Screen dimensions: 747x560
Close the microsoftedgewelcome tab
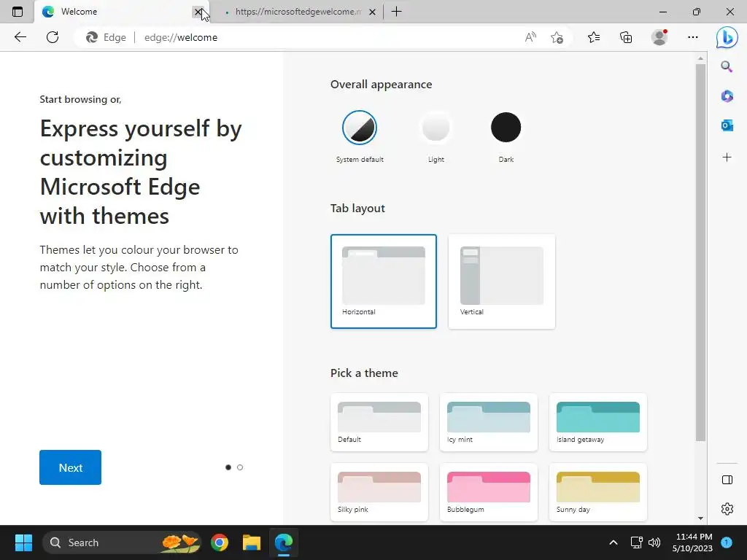click(372, 12)
